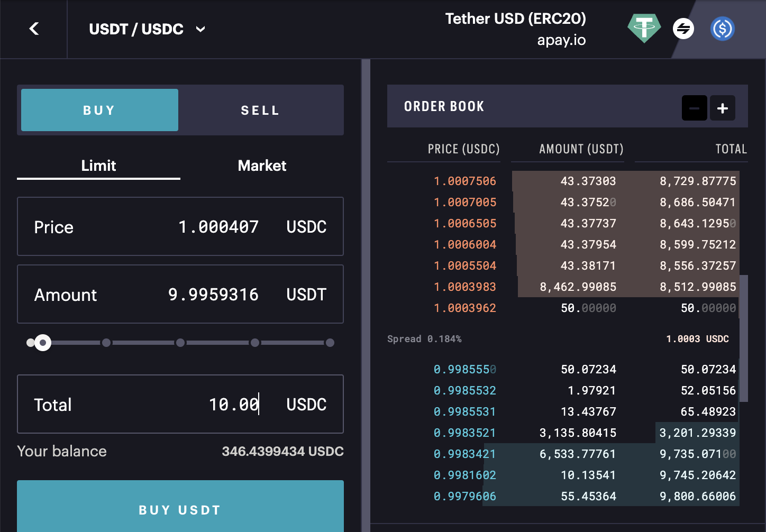Select the Market order tab
766x532 pixels.
tap(262, 166)
